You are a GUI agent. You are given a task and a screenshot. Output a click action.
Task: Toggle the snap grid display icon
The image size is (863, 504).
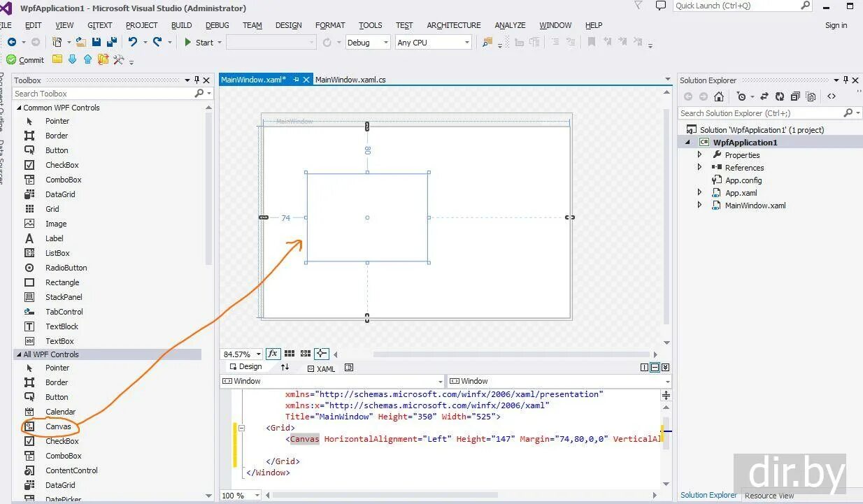[x=289, y=354]
